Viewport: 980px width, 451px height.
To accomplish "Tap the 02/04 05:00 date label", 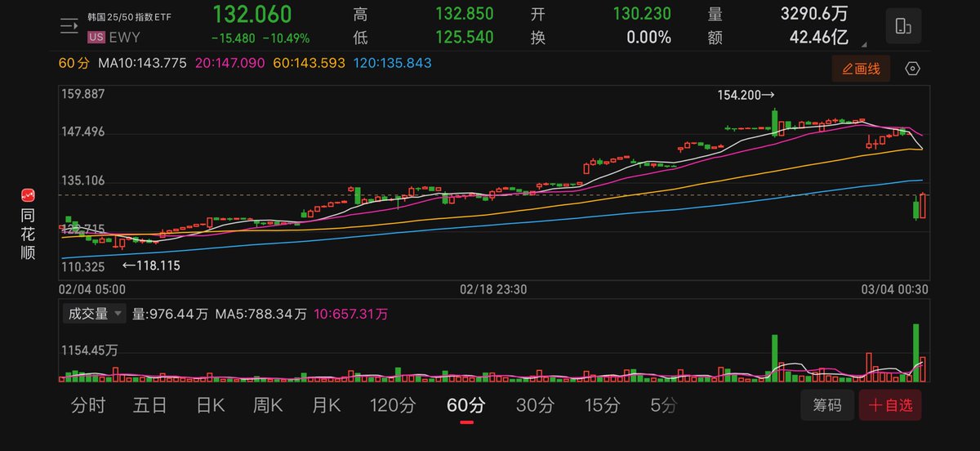I will point(92,289).
